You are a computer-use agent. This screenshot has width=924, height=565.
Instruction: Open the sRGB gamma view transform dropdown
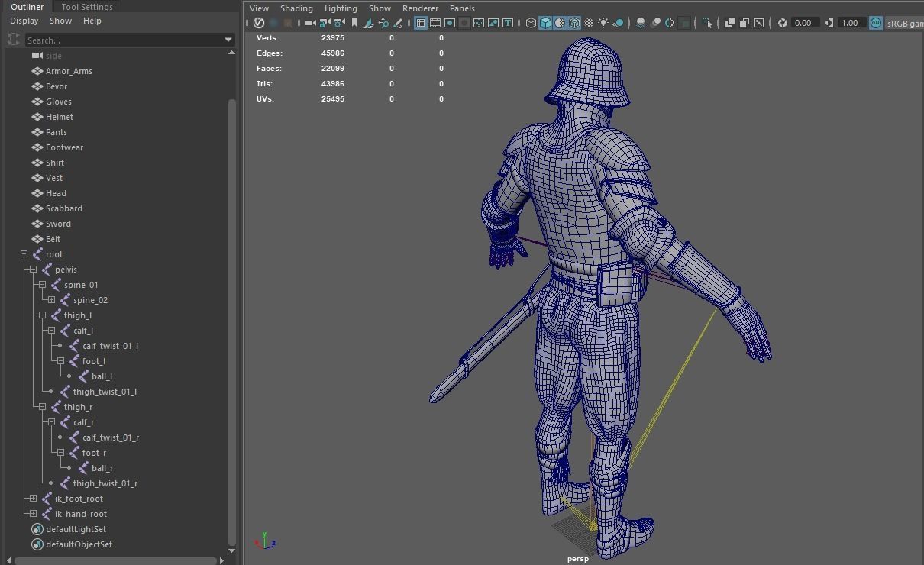pyautogui.click(x=904, y=23)
